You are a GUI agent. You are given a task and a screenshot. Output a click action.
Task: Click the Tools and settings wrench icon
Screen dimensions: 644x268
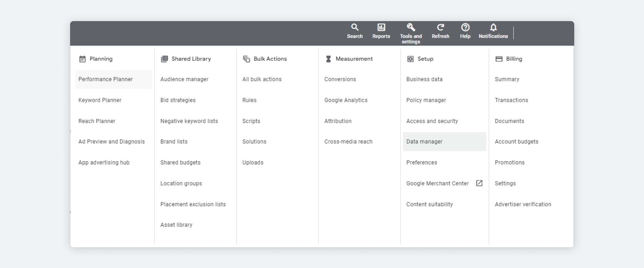tap(411, 27)
